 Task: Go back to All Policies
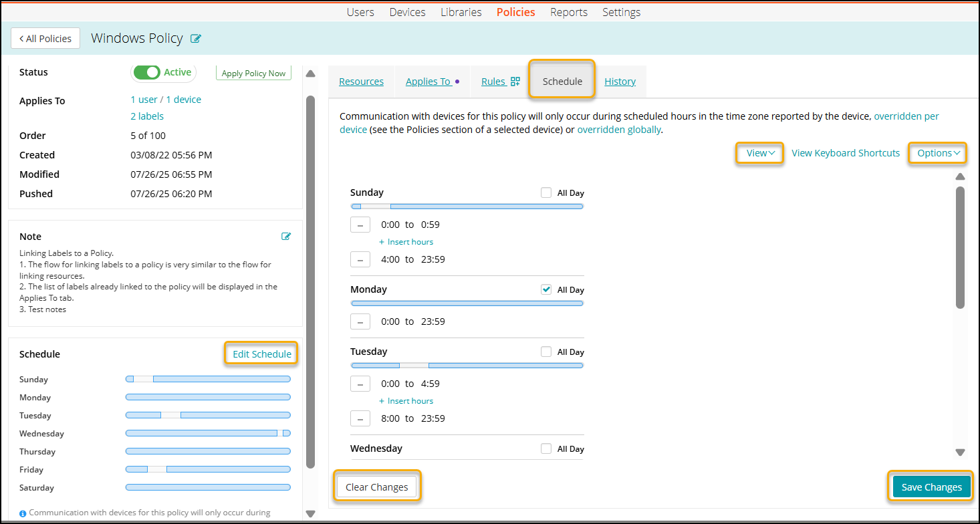tap(45, 39)
